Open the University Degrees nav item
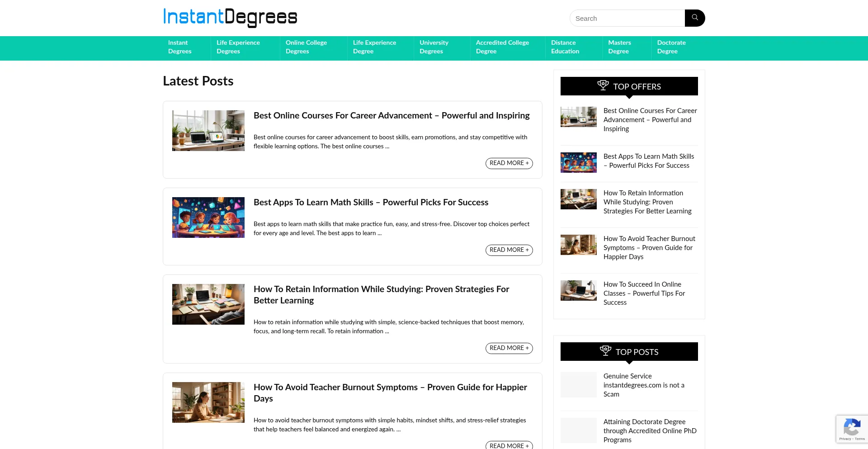 tap(434, 47)
